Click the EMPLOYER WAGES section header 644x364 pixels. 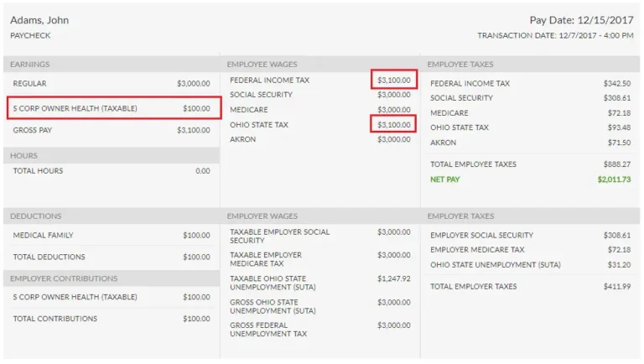pyautogui.click(x=262, y=216)
